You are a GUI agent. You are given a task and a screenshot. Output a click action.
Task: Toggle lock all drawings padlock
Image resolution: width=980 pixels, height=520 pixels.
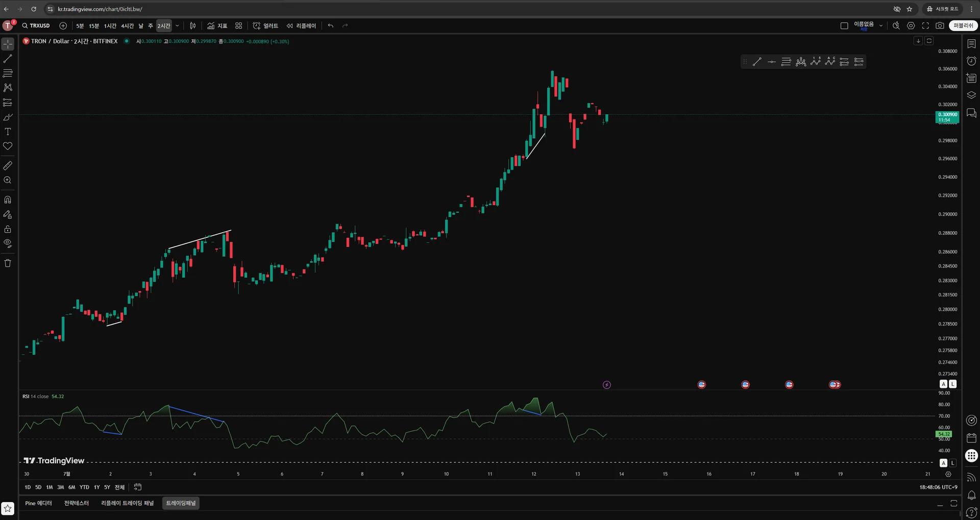pyautogui.click(x=8, y=229)
